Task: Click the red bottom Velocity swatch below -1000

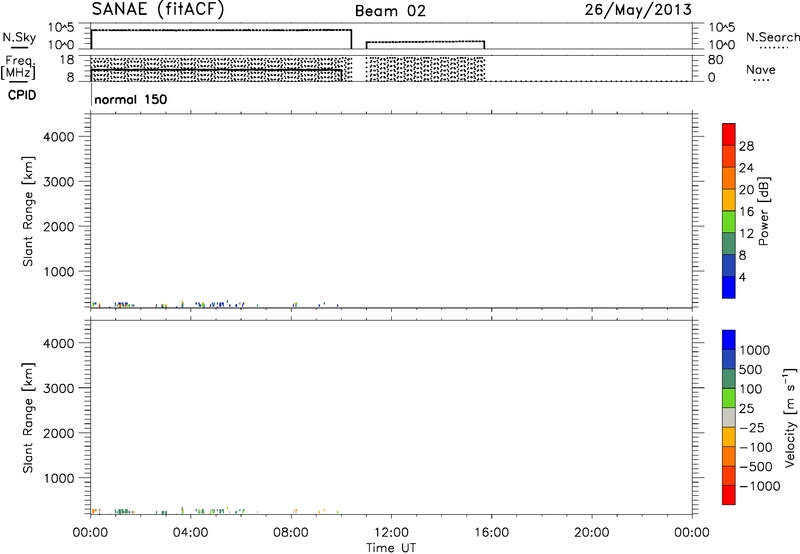Action: pos(729,495)
